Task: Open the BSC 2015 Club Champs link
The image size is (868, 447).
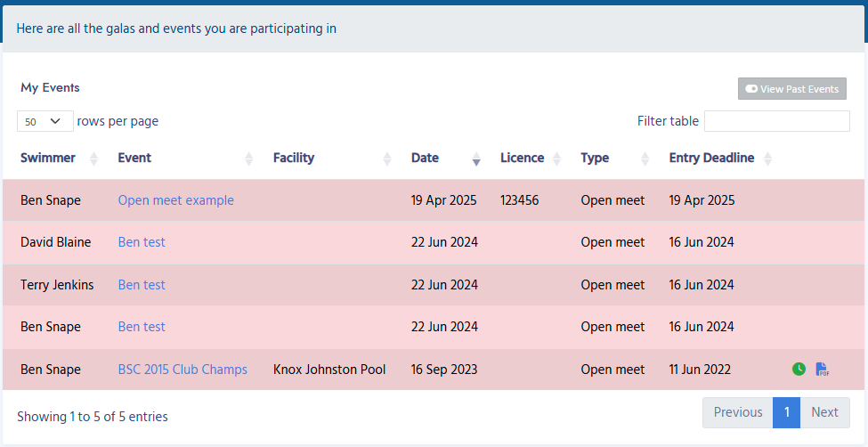Action: pyautogui.click(x=183, y=370)
